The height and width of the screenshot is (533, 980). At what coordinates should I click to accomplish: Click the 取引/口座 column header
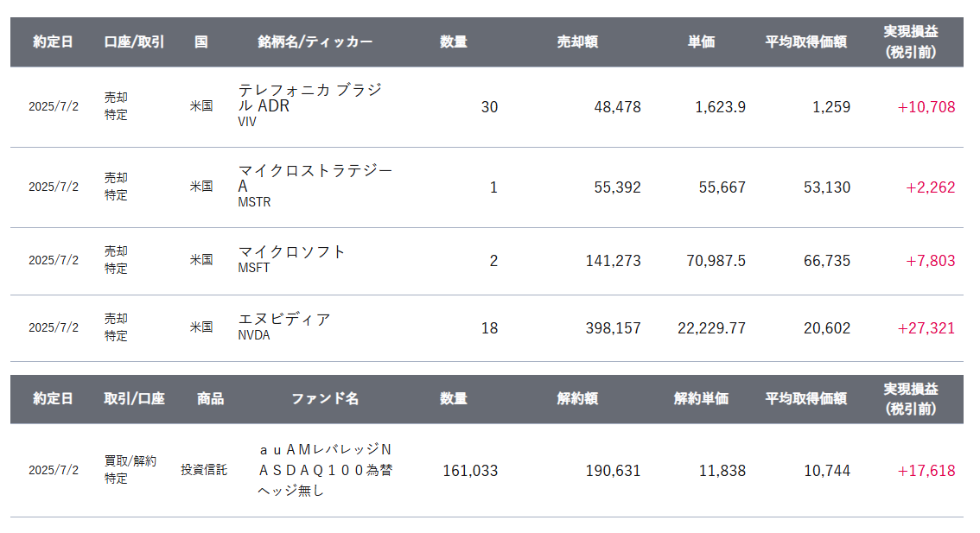134,398
